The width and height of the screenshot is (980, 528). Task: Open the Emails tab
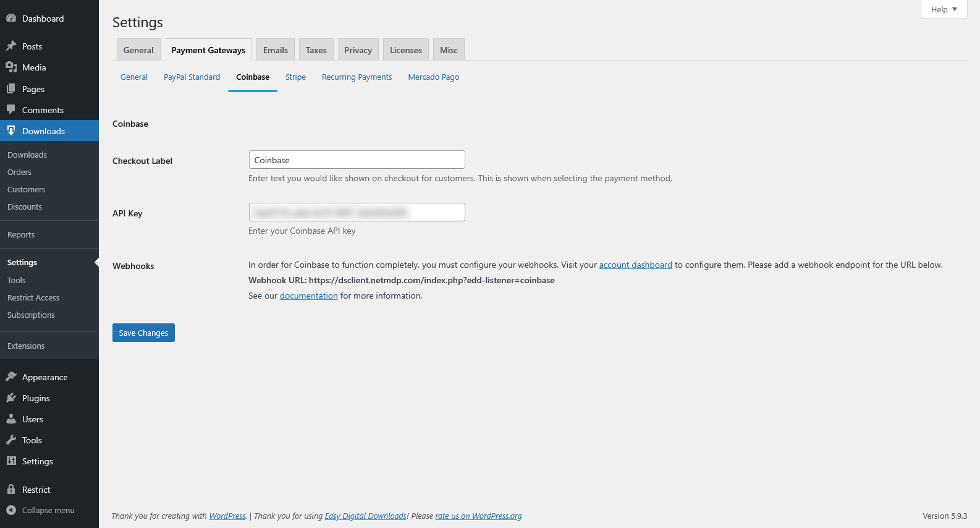coord(276,50)
